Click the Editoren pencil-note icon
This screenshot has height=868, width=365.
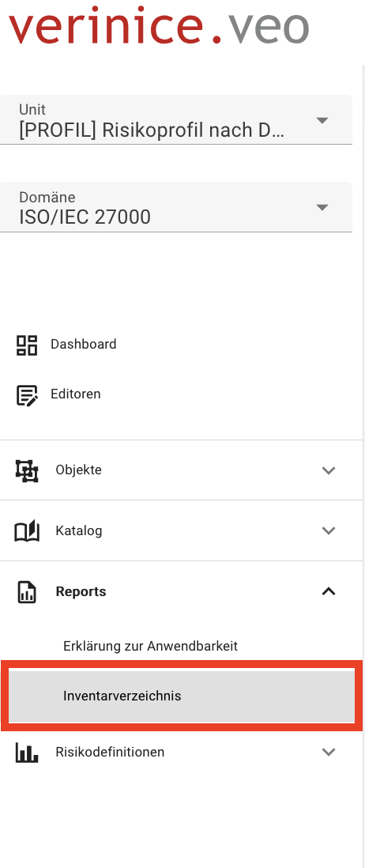tap(27, 395)
